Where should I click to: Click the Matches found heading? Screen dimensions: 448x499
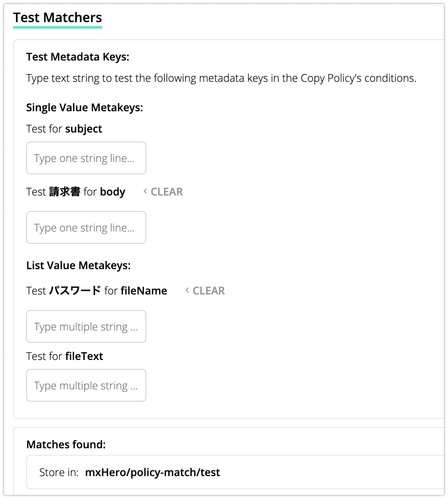coord(66,445)
